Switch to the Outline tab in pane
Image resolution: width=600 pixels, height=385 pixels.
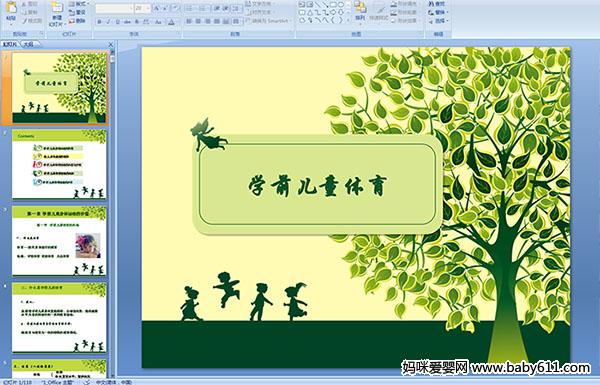(x=29, y=44)
